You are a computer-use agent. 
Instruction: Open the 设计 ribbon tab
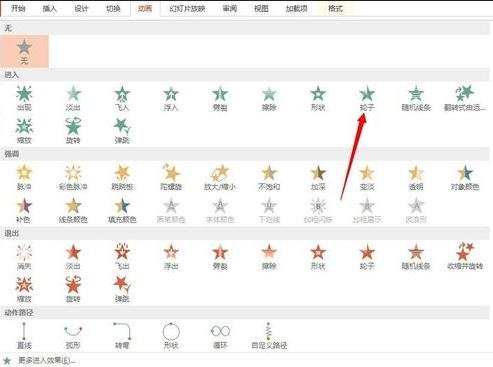pyautogui.click(x=81, y=9)
